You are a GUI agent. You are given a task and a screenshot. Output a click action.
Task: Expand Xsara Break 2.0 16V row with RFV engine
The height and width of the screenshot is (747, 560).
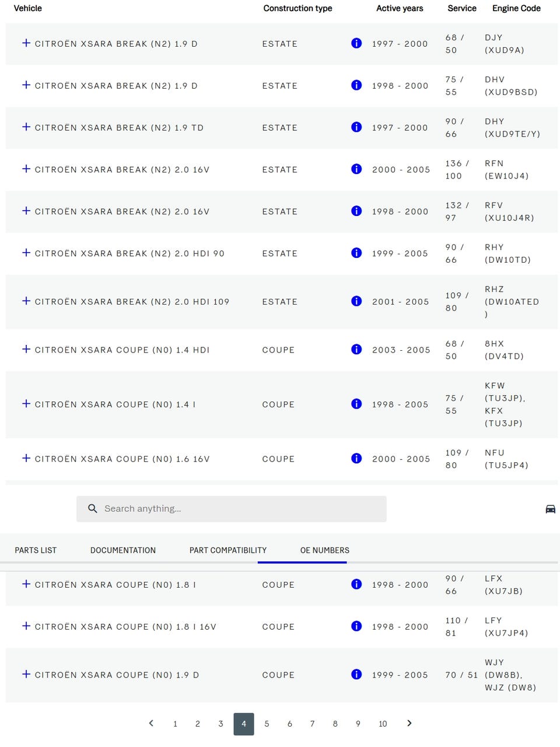pyautogui.click(x=26, y=211)
